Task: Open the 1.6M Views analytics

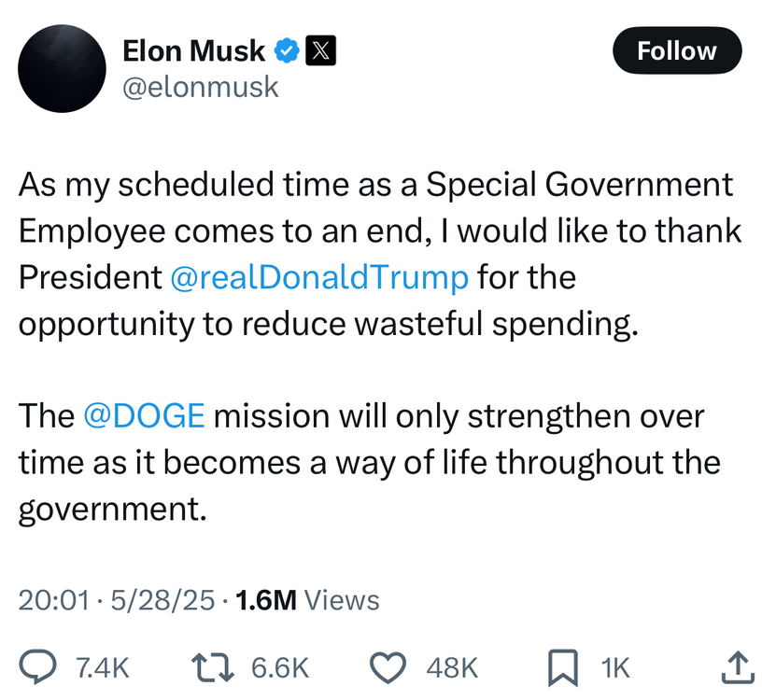Action: (x=308, y=600)
